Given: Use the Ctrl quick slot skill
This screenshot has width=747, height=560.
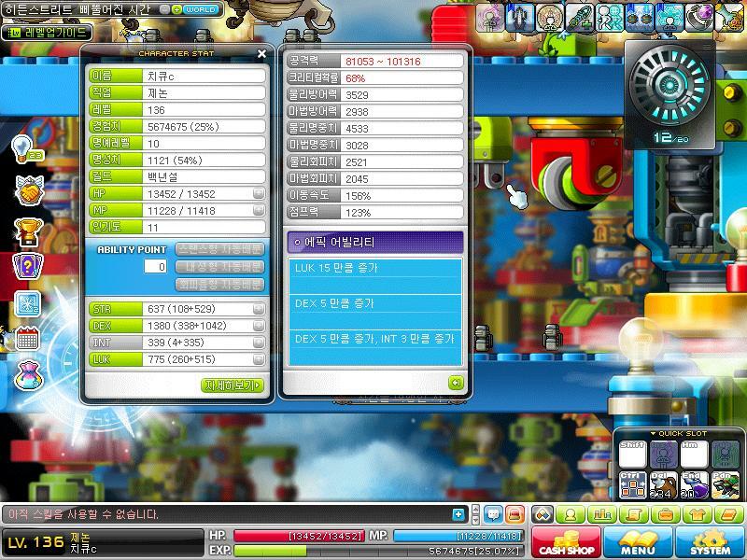Looking at the screenshot, I should (x=633, y=485).
